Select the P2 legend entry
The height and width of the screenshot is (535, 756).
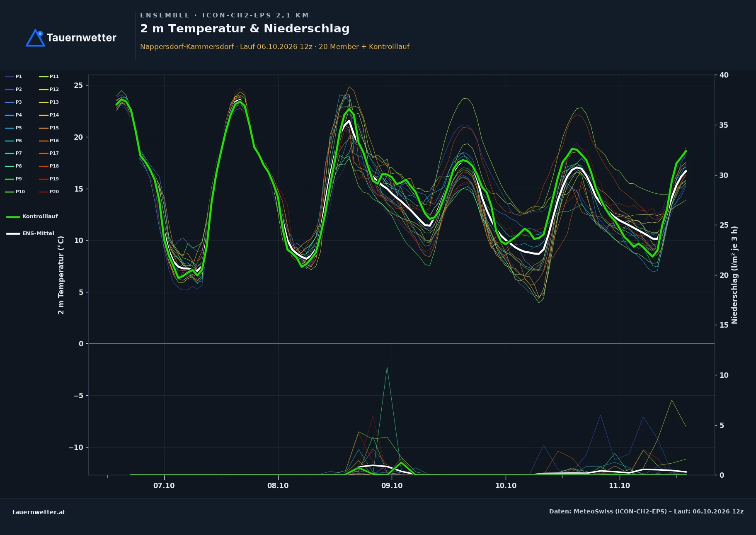point(13,89)
